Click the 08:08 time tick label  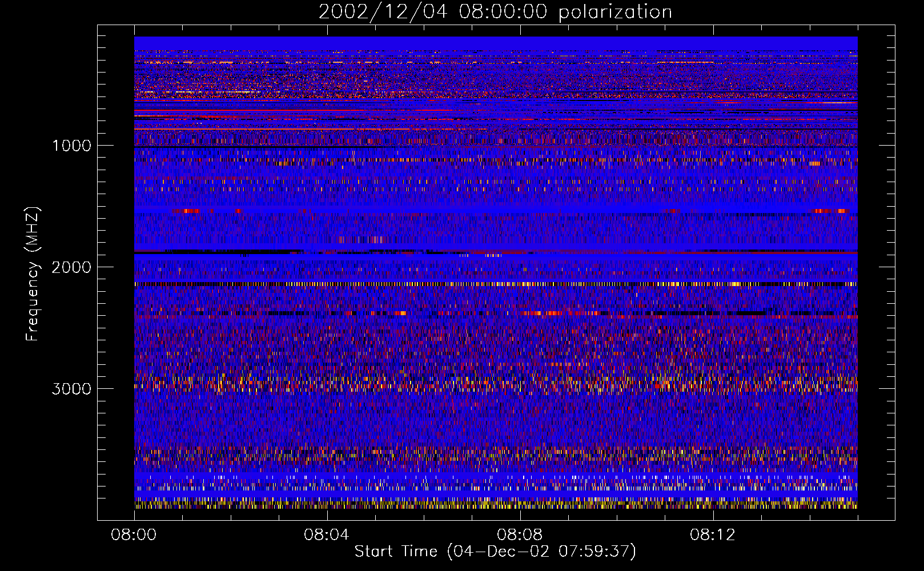(520, 535)
